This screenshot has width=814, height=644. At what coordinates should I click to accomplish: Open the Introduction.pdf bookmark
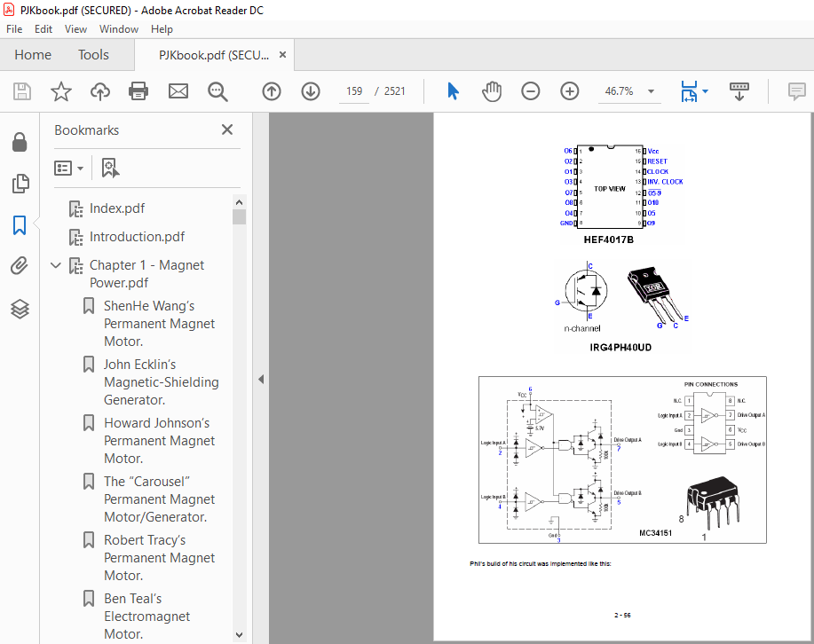pos(137,237)
